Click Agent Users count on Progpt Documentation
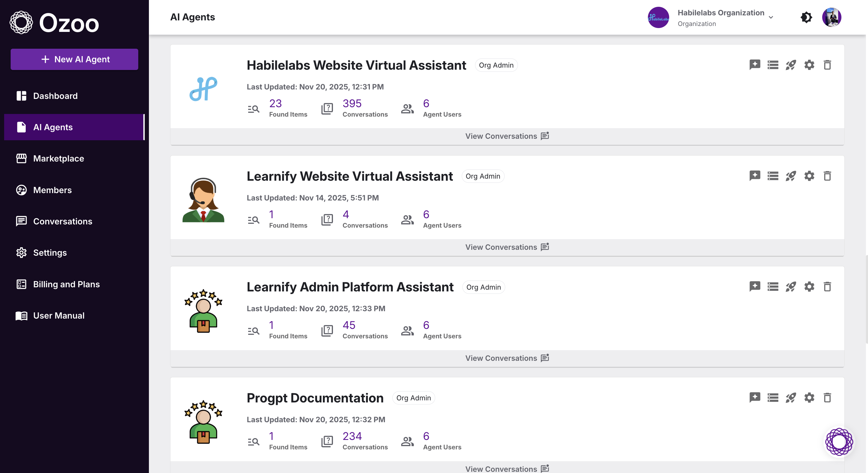The image size is (868, 473). click(442, 441)
